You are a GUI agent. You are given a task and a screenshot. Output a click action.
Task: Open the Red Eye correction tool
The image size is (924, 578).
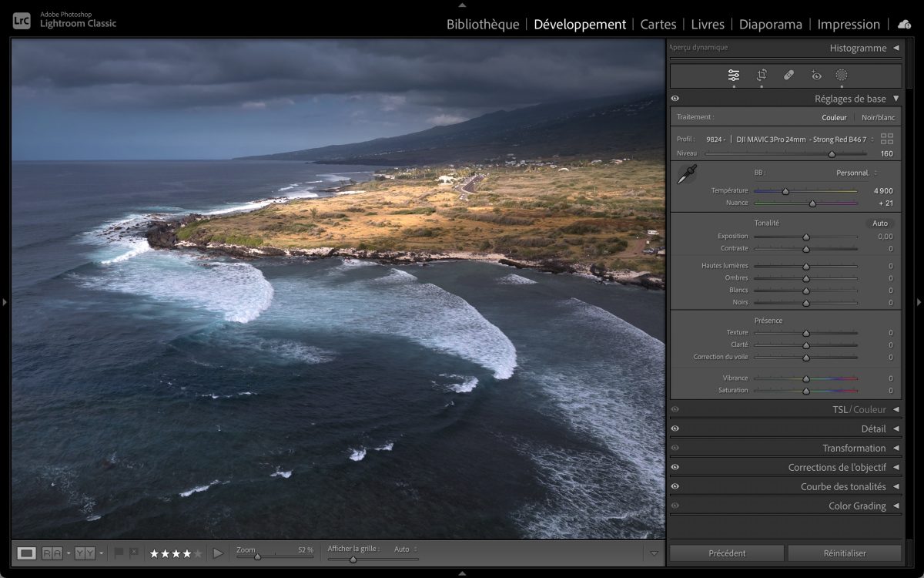click(816, 76)
